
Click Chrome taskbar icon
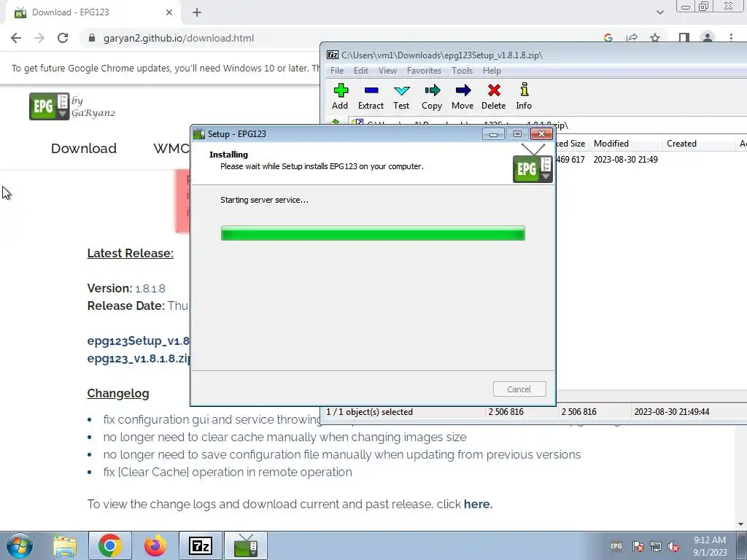point(110,545)
